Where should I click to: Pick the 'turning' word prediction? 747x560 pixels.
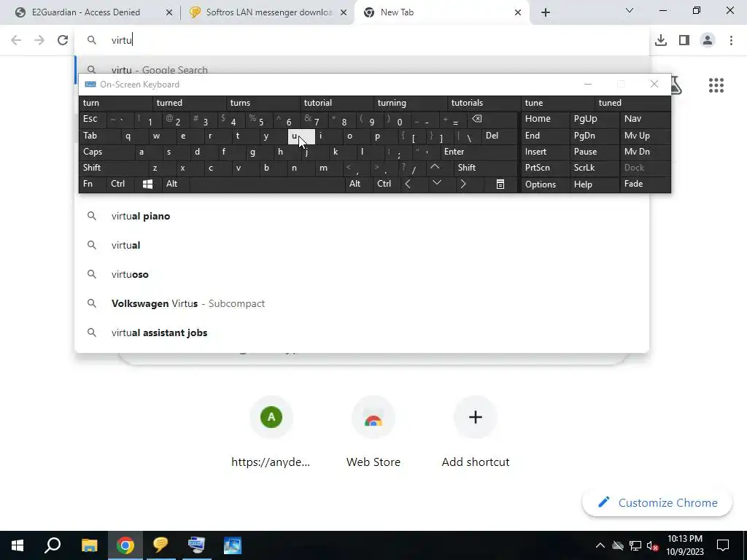411,103
